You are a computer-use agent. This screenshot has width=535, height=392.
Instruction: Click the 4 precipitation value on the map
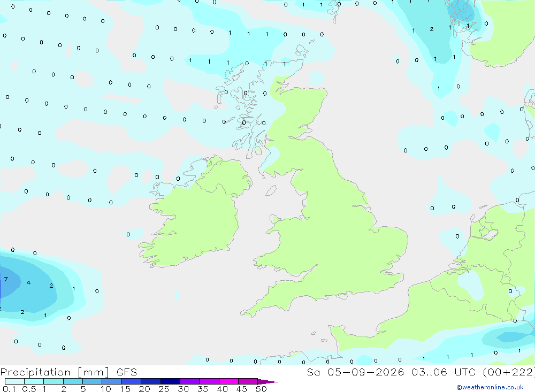coord(29,282)
